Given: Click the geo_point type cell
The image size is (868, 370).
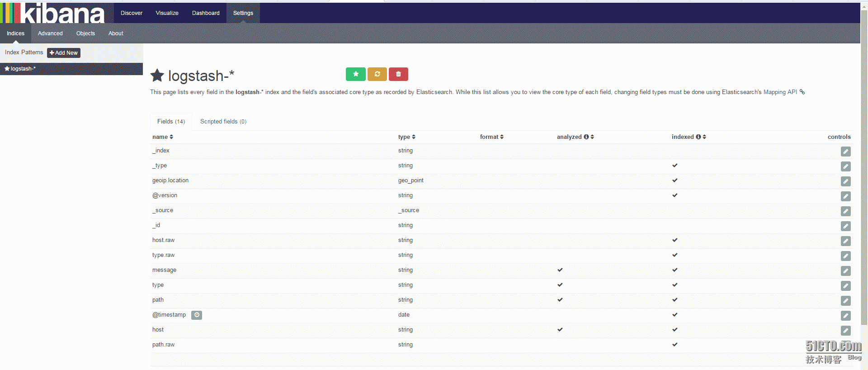Looking at the screenshot, I should tap(411, 180).
